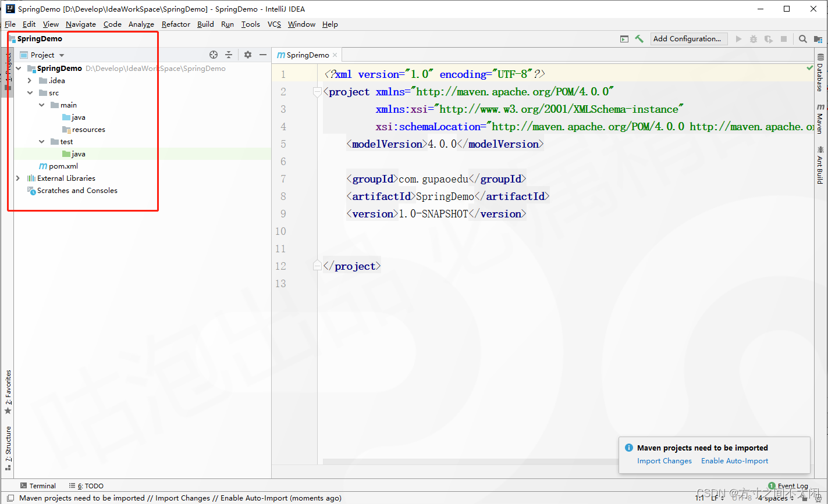Viewport: 828px width, 504px height.
Task: Click the Run with Coverage icon
Action: point(769,39)
